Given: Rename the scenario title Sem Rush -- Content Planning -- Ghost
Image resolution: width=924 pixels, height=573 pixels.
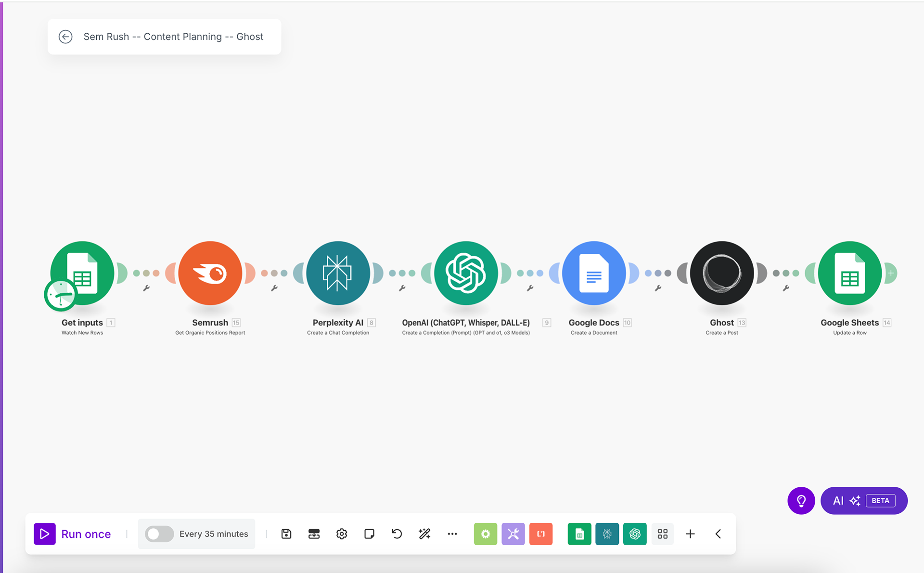Looking at the screenshot, I should coord(173,37).
